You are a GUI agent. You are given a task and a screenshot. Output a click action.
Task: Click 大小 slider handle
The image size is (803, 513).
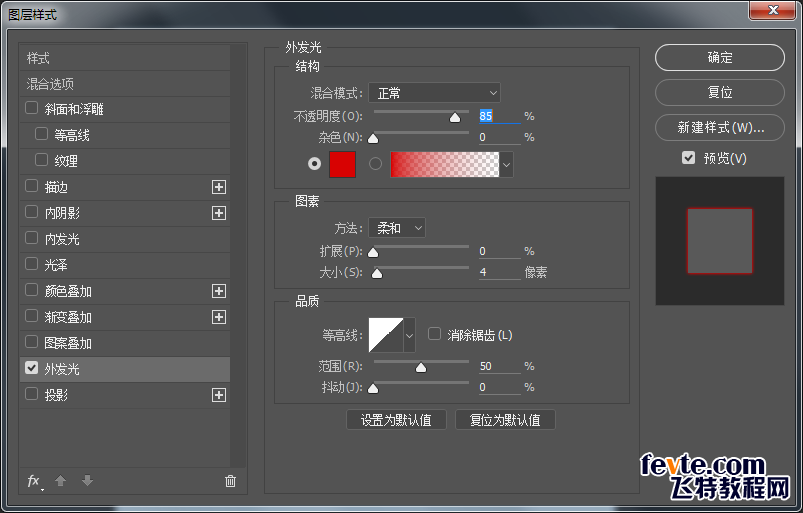pyautogui.click(x=377, y=273)
